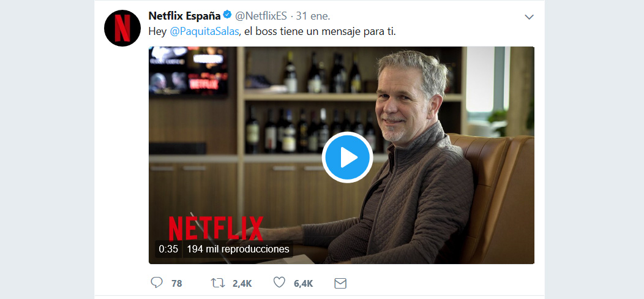Image resolution: width=644 pixels, height=299 pixels.
Task: Click the reply speech bubble icon
Action: (157, 282)
